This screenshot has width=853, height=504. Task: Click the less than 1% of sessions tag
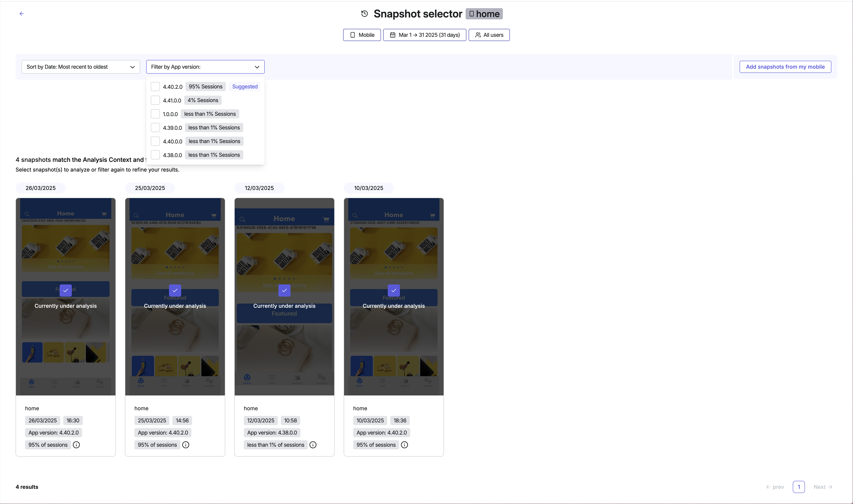point(276,445)
